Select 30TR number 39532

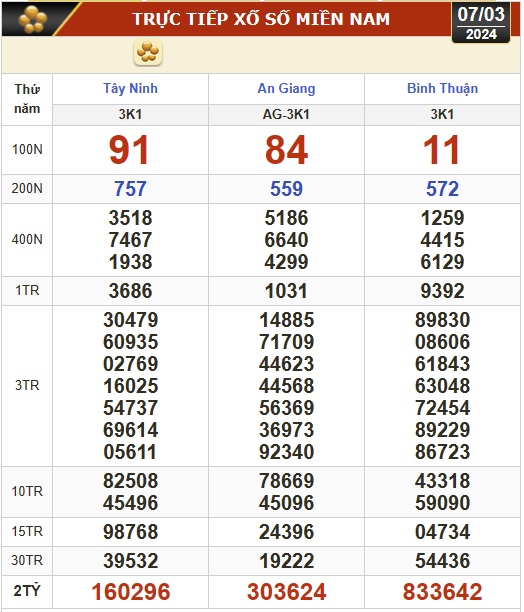click(x=130, y=561)
